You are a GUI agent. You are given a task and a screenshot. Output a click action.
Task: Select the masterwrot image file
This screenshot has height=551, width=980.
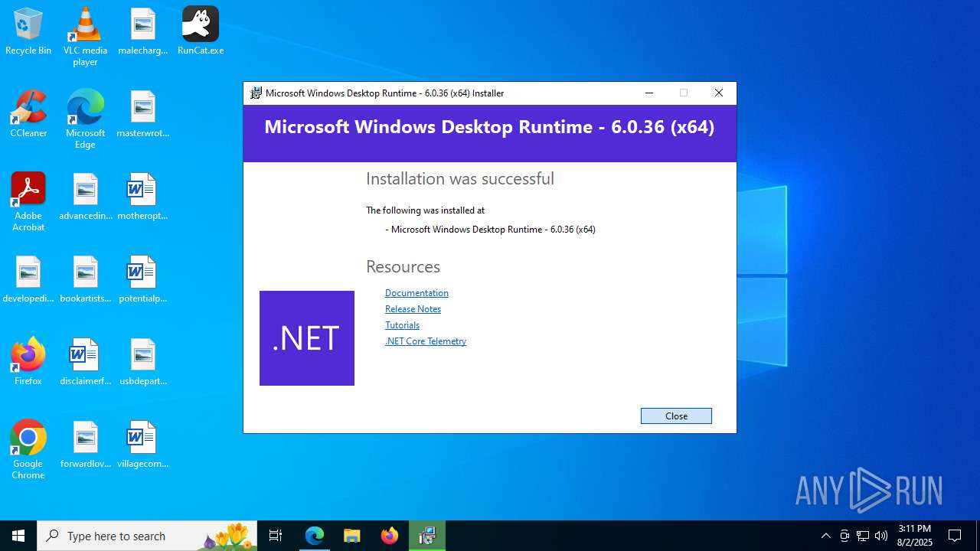[142, 114]
